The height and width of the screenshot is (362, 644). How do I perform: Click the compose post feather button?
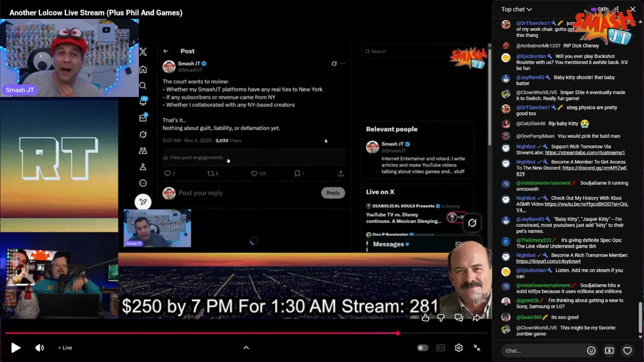(143, 202)
